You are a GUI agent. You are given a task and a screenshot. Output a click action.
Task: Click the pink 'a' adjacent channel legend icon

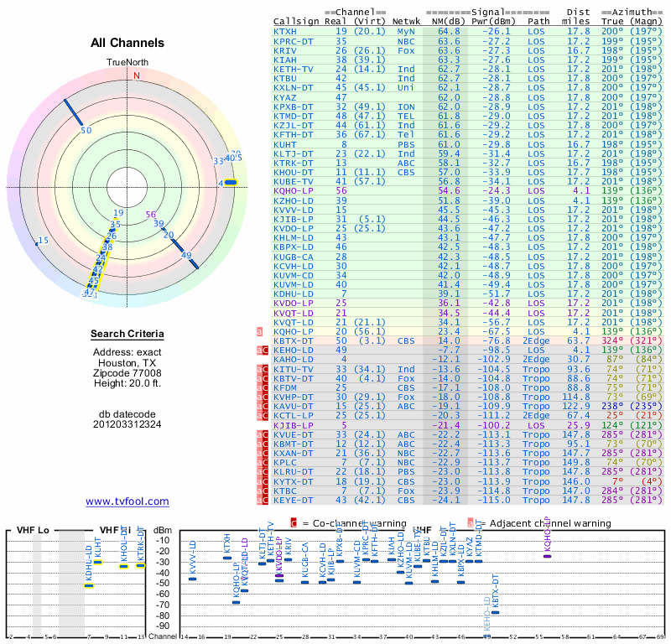point(471,523)
